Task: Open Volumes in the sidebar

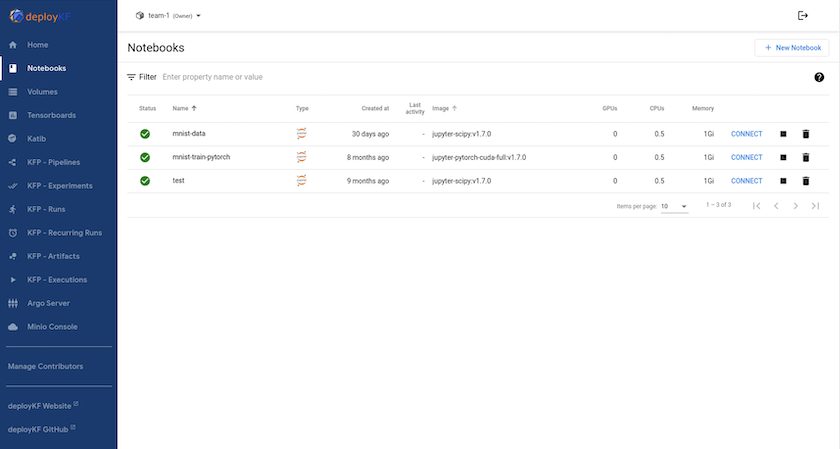Action: tap(42, 92)
